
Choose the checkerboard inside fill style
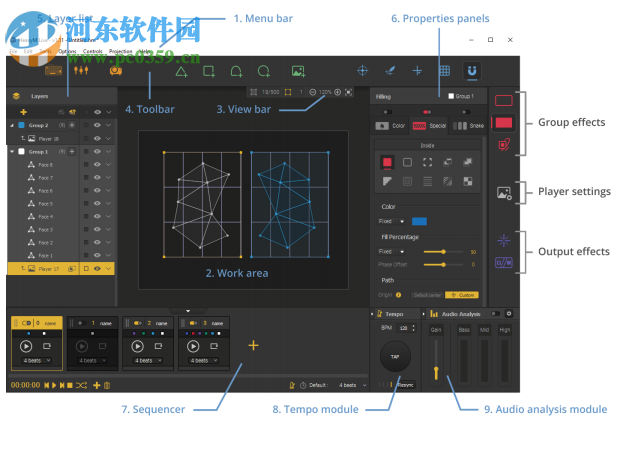click(468, 181)
